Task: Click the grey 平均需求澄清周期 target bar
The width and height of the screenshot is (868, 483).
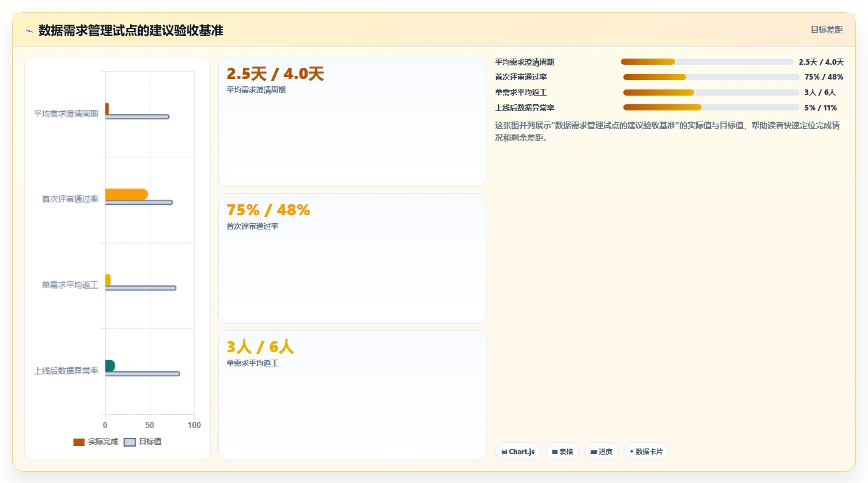Action: (137, 117)
